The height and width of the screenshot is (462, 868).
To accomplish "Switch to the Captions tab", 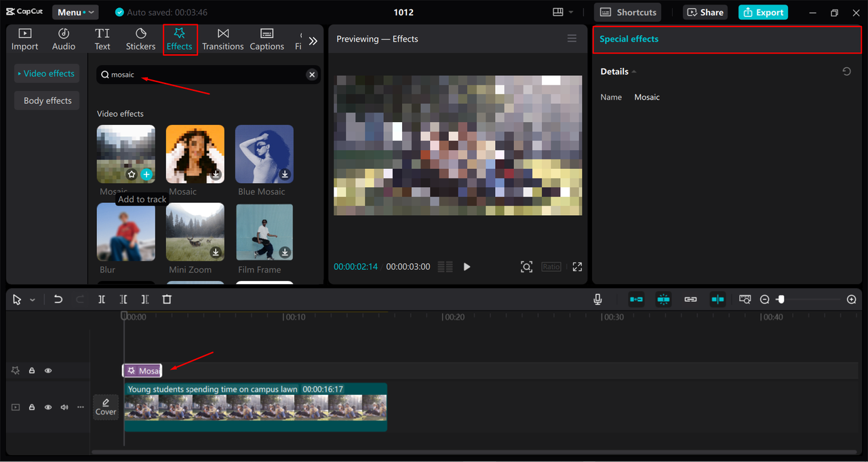I will tap(267, 40).
